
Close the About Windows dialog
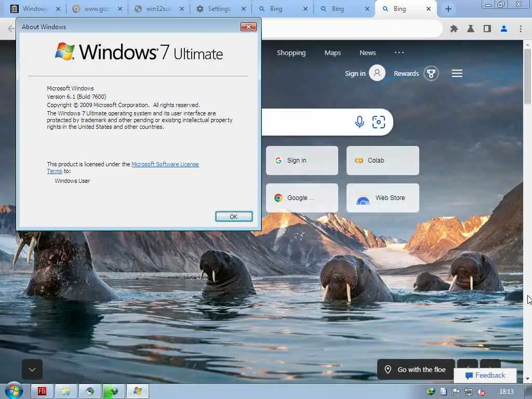[x=248, y=27]
